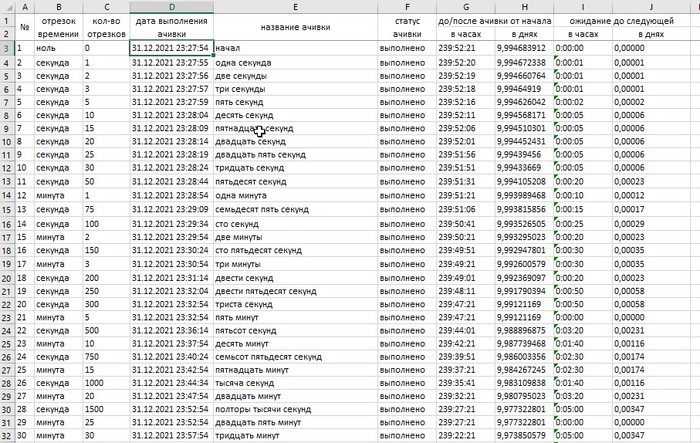
Task: Click cell 'сто пятьдесят секунд'
Action: click(x=296, y=251)
